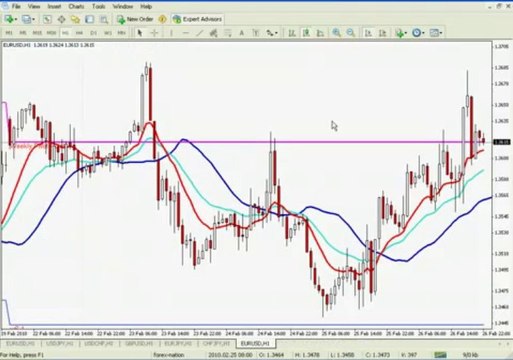Switch to the D1 timeframe
The image size is (513, 360).
(93, 33)
